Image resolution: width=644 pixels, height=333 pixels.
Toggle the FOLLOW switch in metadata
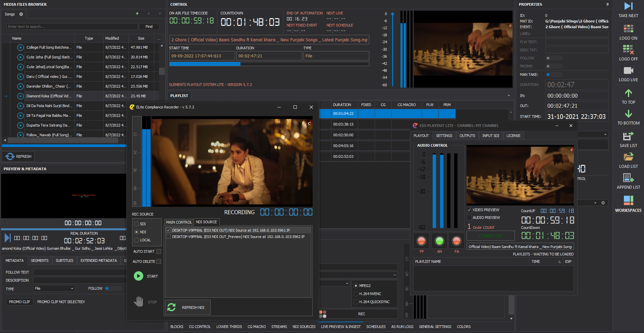[113, 288]
